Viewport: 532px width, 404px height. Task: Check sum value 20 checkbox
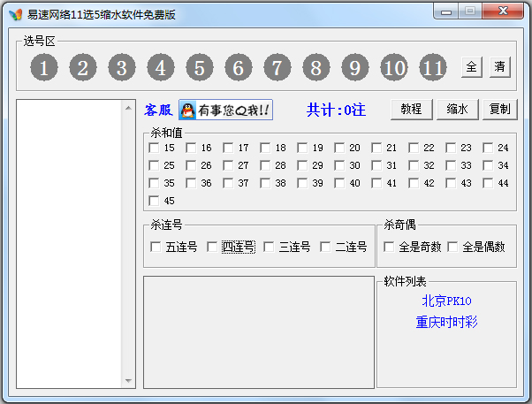(x=339, y=148)
